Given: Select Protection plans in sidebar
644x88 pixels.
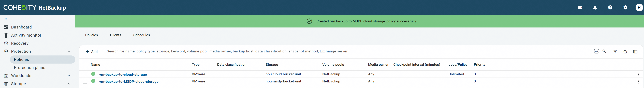Looking at the screenshot, I should coord(30,67).
